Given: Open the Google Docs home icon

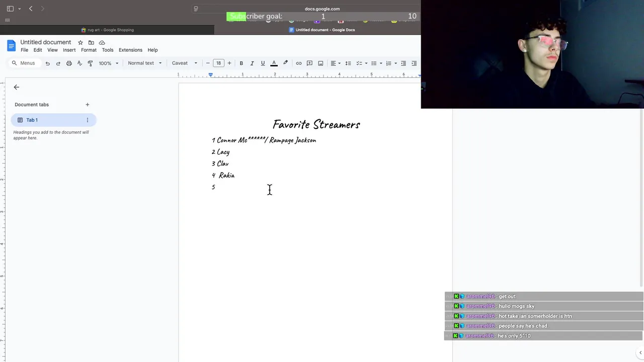Looking at the screenshot, I should pyautogui.click(x=11, y=46).
